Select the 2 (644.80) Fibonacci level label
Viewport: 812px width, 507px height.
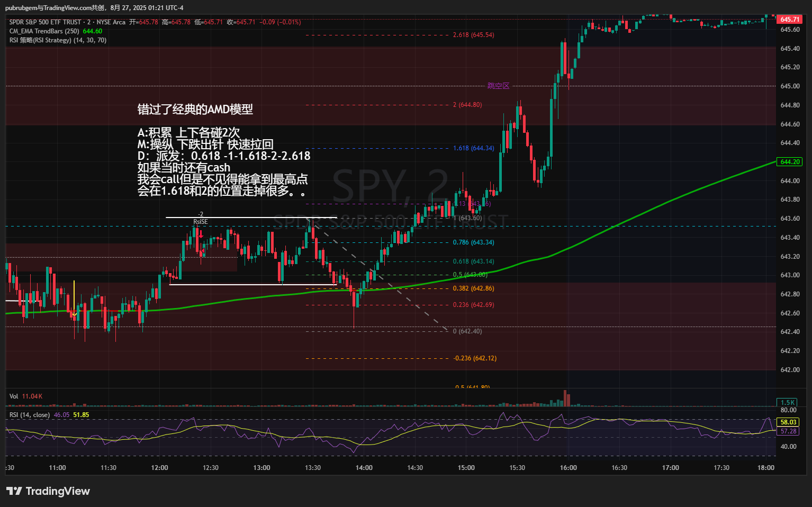coord(467,105)
